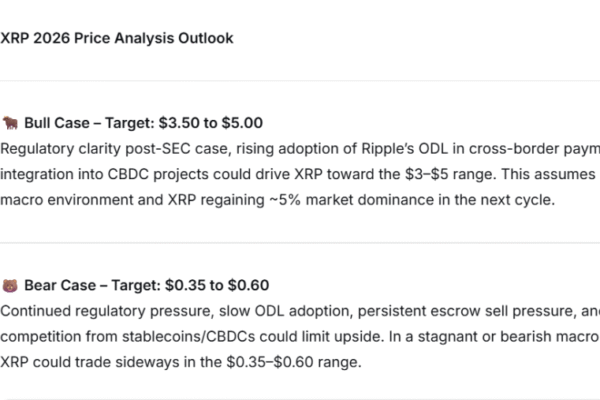The width and height of the screenshot is (600, 400).
Task: Click the bull emoji icon
Action: click(10, 124)
